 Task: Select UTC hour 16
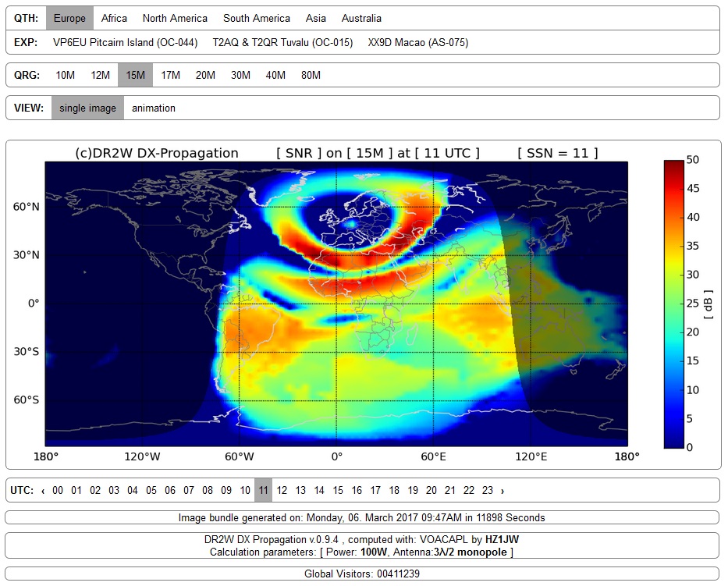point(357,490)
